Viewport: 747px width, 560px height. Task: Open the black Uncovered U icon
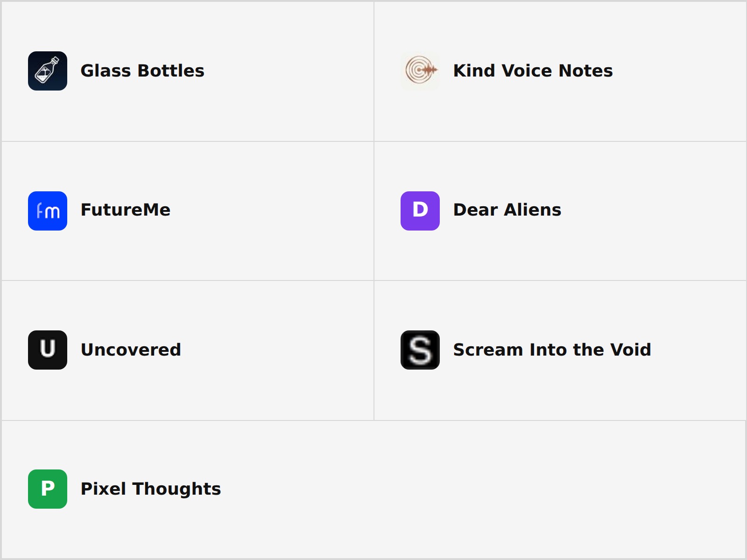[x=48, y=350]
